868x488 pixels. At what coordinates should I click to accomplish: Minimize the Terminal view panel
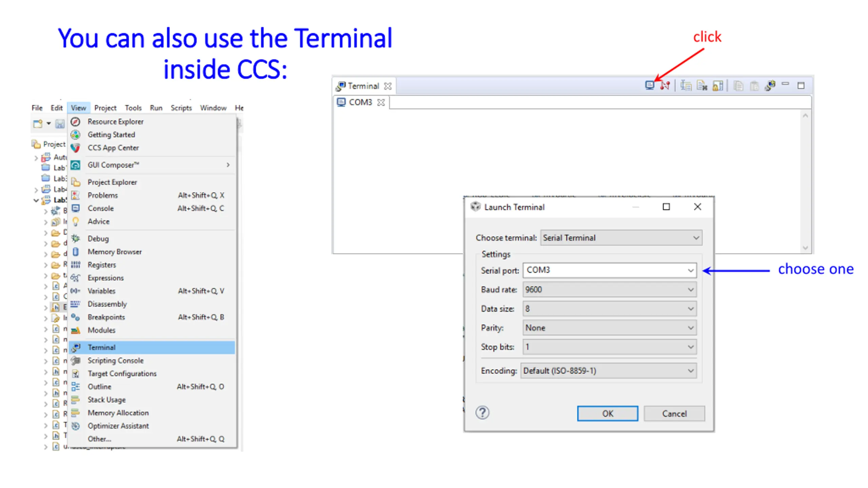785,84
